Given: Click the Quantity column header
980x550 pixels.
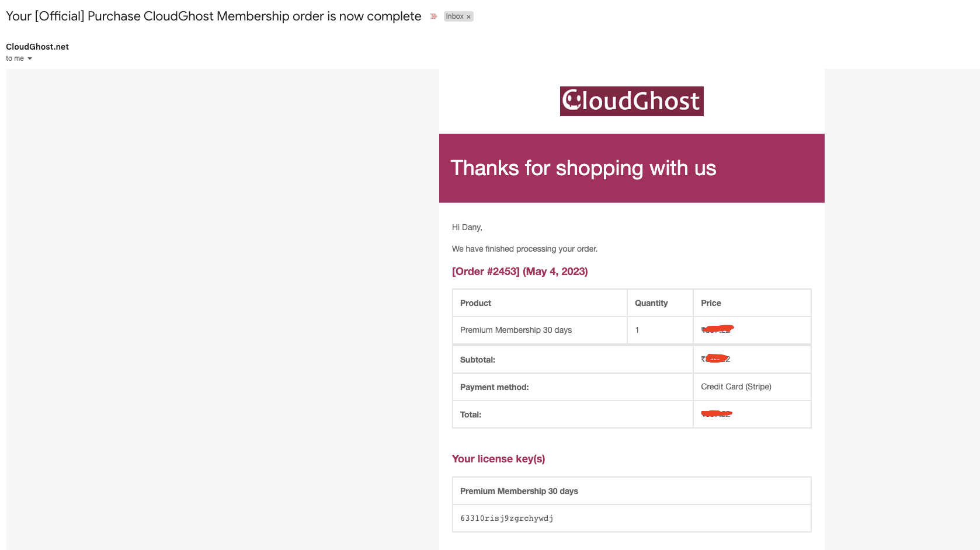Looking at the screenshot, I should [x=651, y=303].
